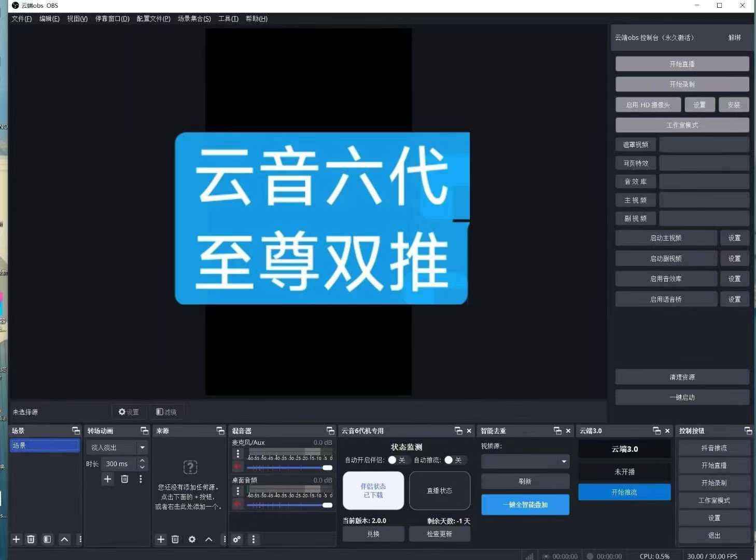
Task: Delete source via Sources panel trash icon
Action: (175, 539)
